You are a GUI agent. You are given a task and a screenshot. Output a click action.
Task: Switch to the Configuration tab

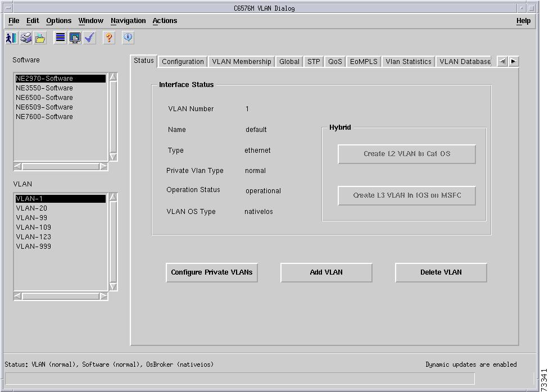pos(183,62)
